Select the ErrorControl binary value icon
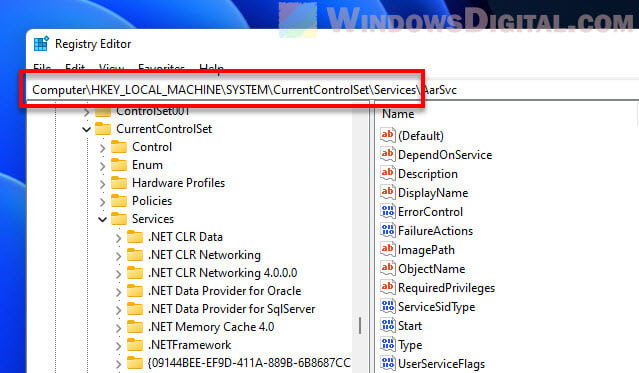639x373 pixels. pyautogui.click(x=388, y=211)
